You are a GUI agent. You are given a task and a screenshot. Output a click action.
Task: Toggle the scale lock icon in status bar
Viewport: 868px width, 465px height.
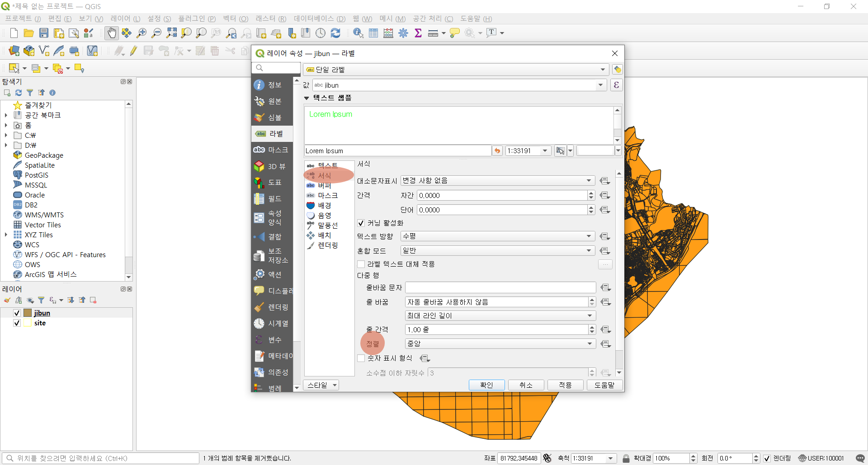pyautogui.click(x=626, y=458)
